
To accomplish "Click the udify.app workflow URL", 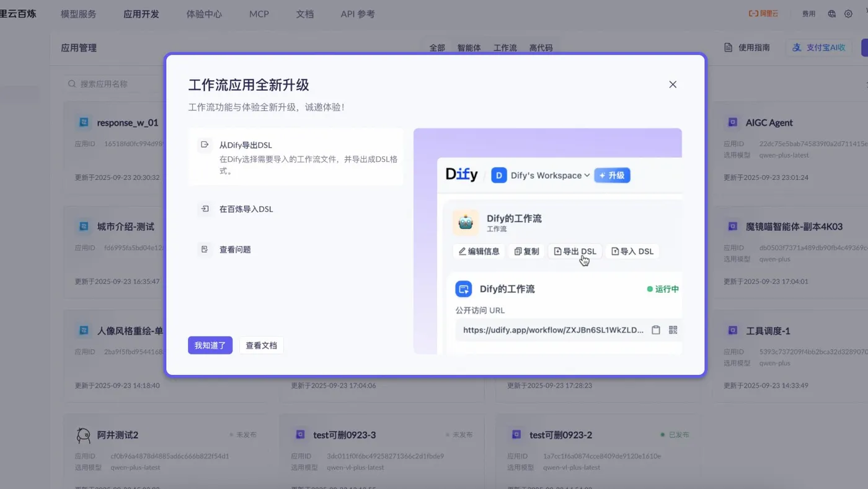I will [553, 330].
